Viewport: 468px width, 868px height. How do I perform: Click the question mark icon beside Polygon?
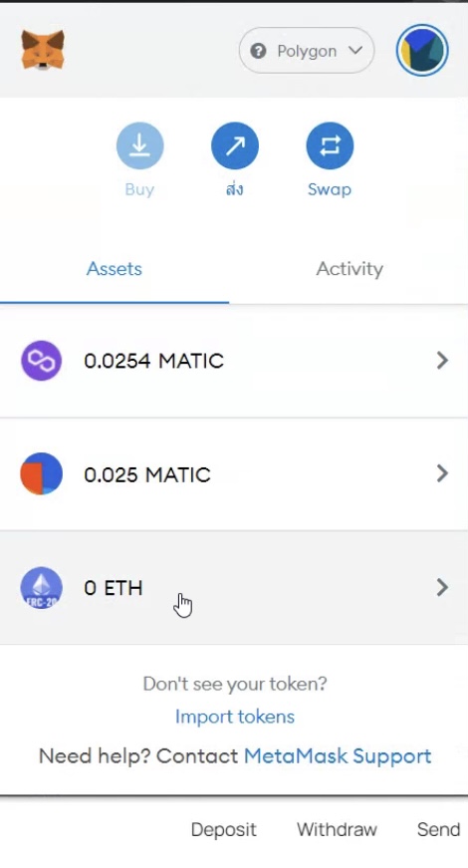point(258,51)
